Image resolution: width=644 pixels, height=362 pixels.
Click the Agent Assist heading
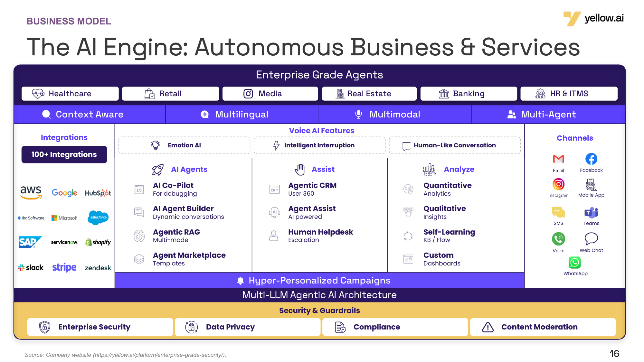pos(312,209)
